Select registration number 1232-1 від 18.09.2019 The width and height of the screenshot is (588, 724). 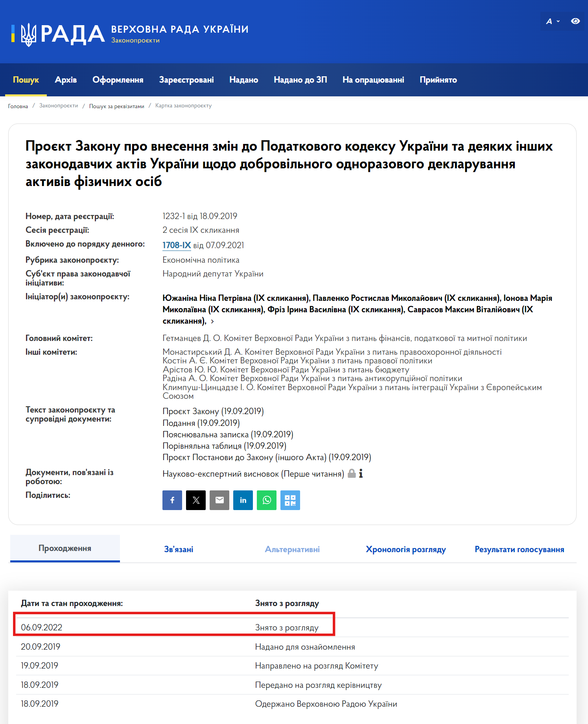pos(200,216)
